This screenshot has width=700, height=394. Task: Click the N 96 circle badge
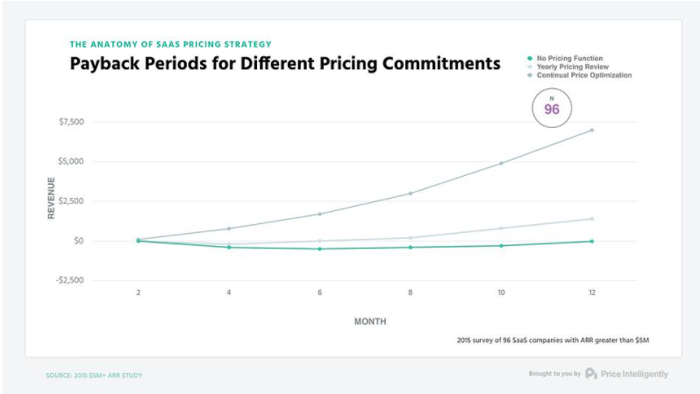552,108
